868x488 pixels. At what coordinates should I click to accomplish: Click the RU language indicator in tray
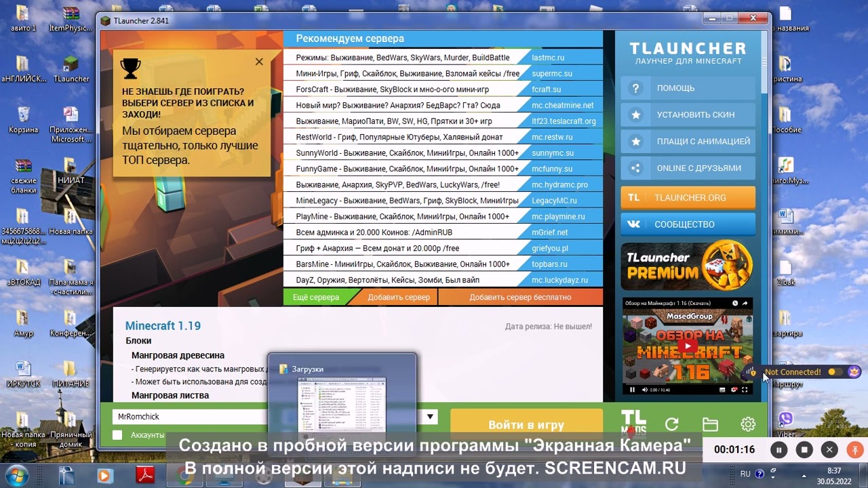pyautogui.click(x=745, y=474)
